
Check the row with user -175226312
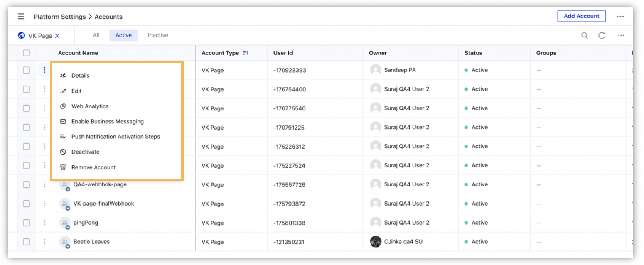[27, 147]
